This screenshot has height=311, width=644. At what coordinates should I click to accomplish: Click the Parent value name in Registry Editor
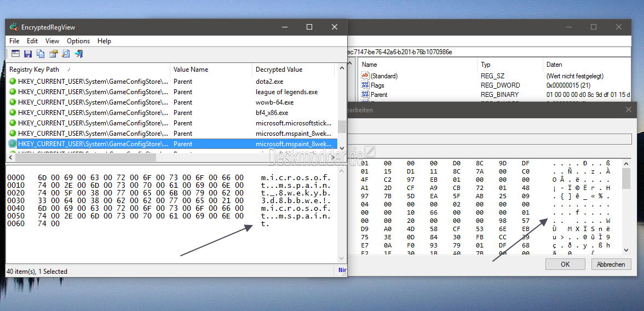coord(379,95)
